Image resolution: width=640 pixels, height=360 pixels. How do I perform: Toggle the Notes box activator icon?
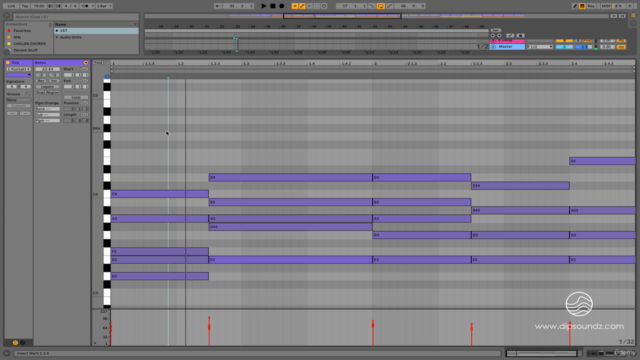pyautogui.click(x=86, y=62)
